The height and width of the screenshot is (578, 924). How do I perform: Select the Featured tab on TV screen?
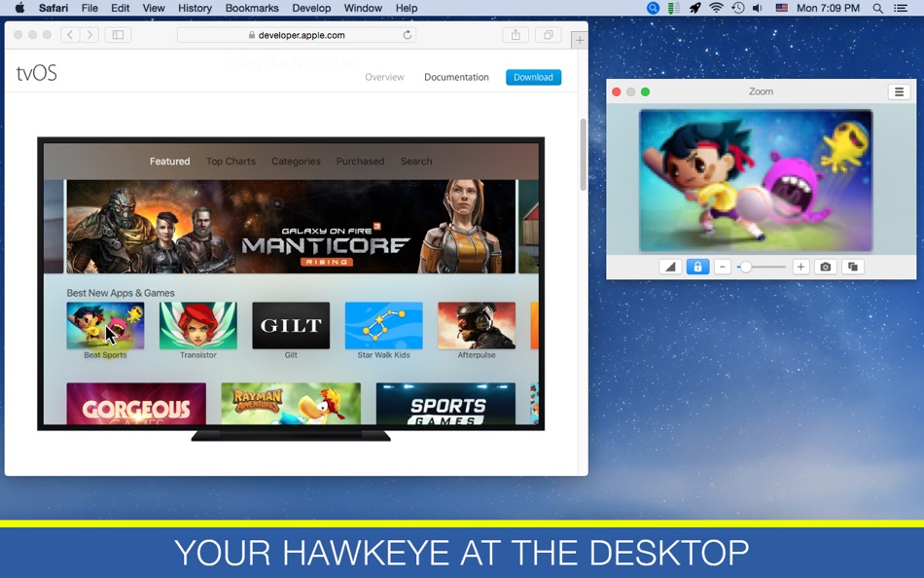[x=169, y=161]
